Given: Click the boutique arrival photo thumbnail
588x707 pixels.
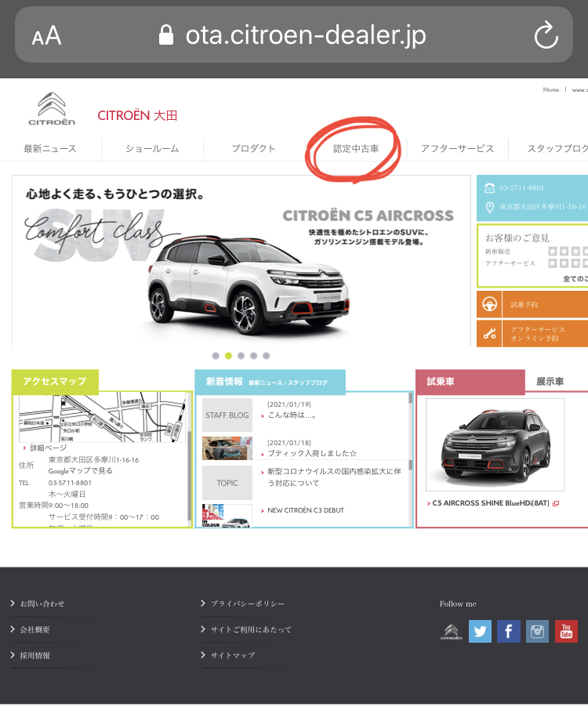Looking at the screenshot, I should point(227,448).
